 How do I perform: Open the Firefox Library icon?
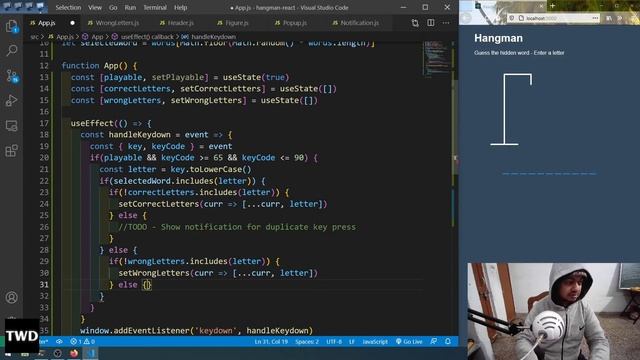click(x=609, y=18)
